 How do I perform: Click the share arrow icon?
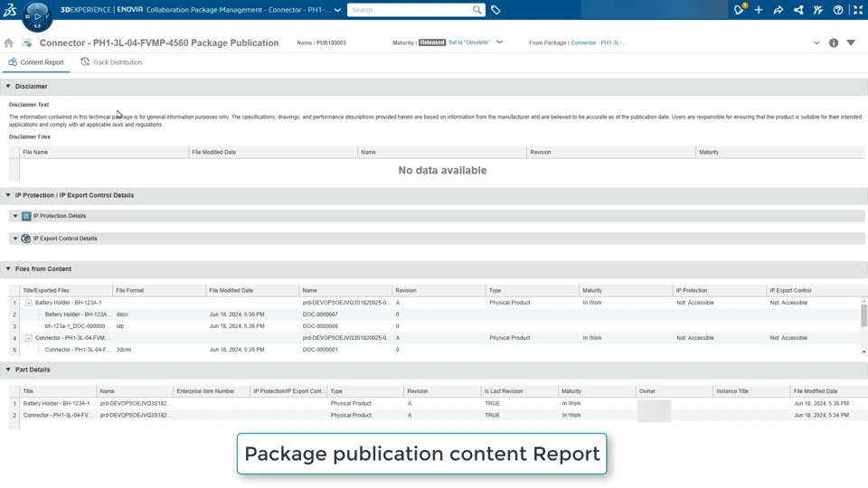778,10
